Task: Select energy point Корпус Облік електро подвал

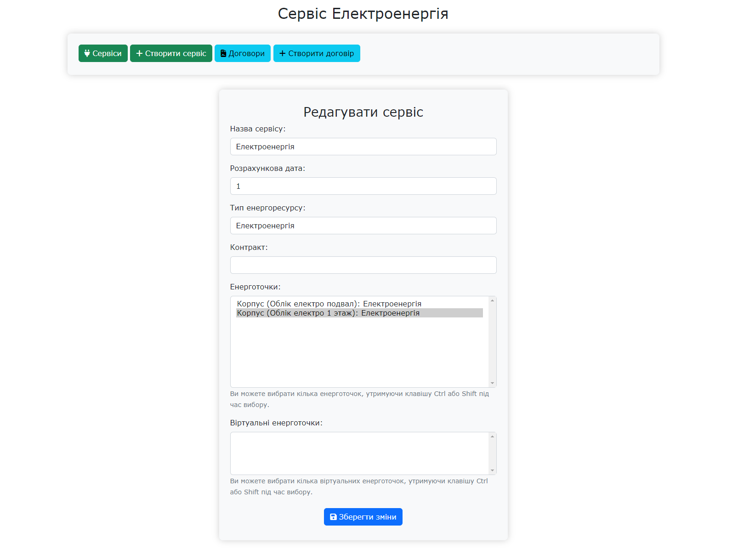Action: pyautogui.click(x=329, y=303)
